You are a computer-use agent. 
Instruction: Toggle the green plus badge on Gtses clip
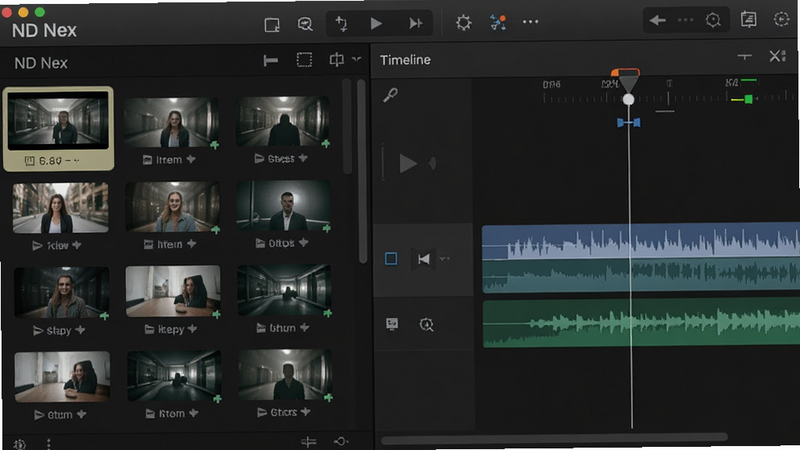(326, 144)
